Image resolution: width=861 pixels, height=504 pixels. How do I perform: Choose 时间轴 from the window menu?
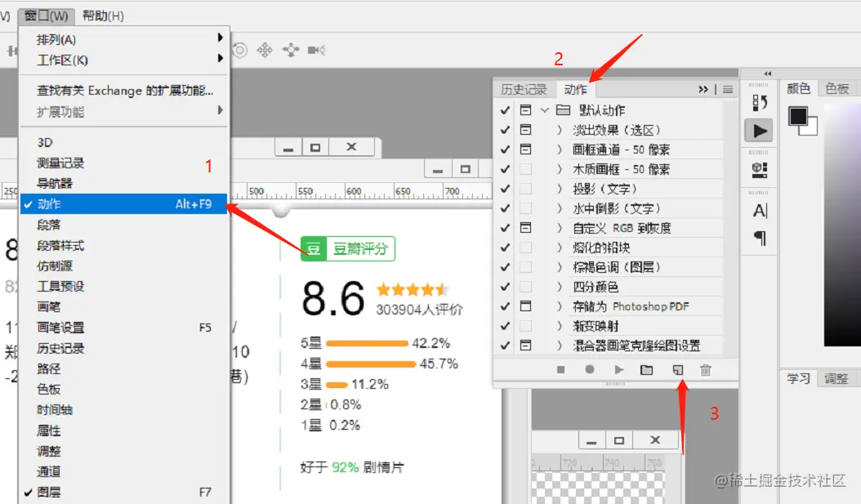click(123, 410)
